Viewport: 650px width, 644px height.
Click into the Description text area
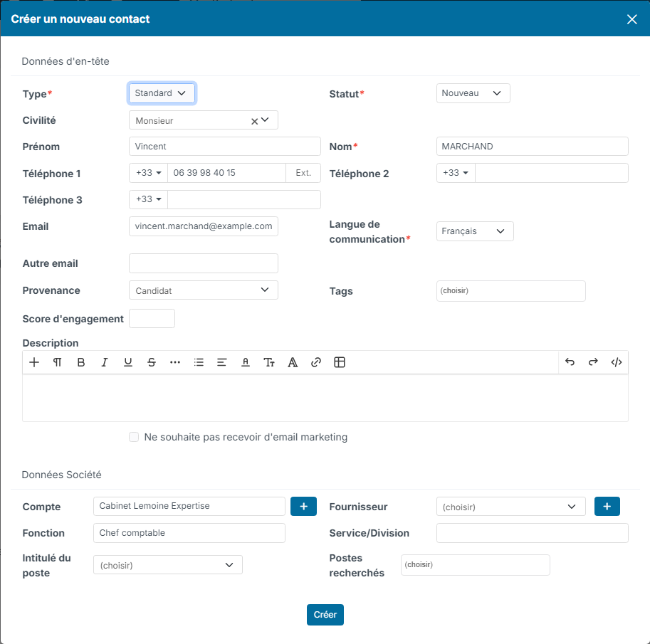tap(325, 398)
